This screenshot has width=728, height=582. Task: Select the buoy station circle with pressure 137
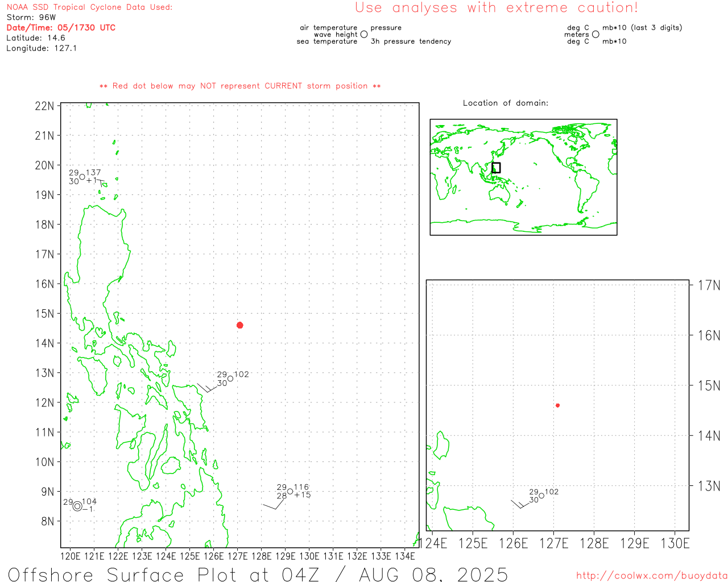coord(82,177)
